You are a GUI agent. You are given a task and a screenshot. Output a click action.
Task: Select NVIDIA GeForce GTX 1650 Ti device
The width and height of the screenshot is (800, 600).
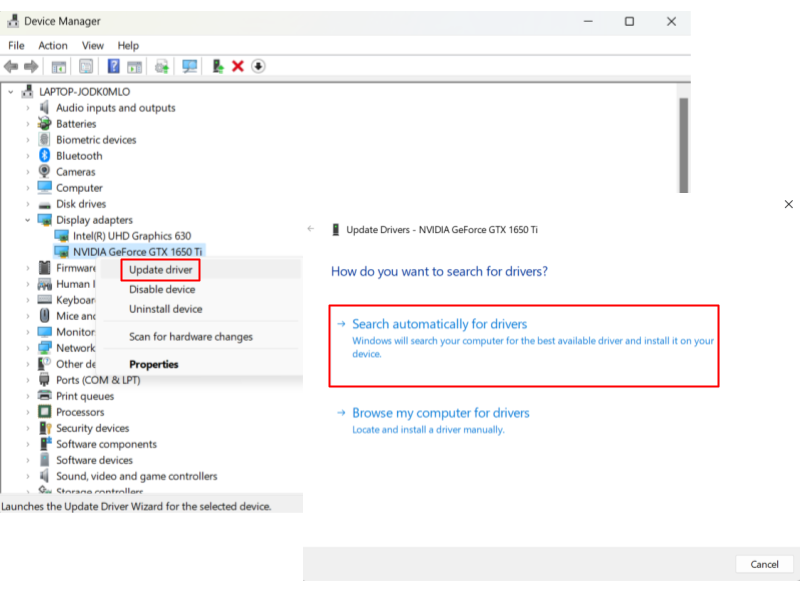[137, 252]
